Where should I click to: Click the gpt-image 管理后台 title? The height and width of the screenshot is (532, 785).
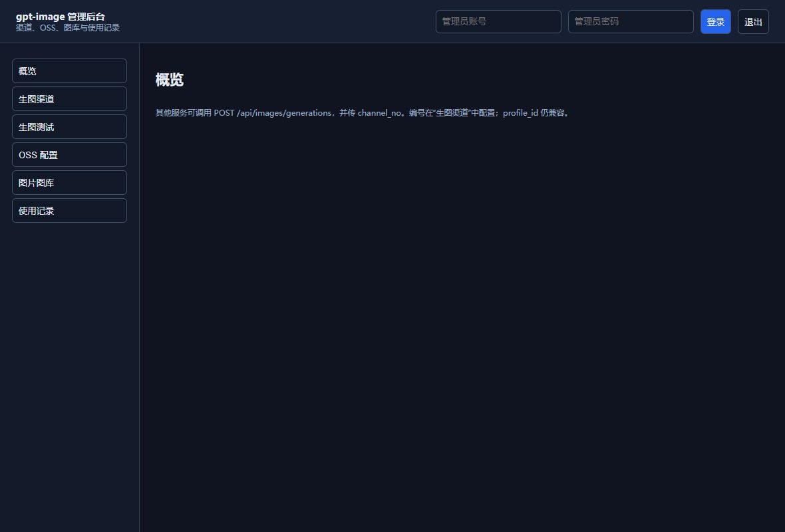[x=61, y=17]
